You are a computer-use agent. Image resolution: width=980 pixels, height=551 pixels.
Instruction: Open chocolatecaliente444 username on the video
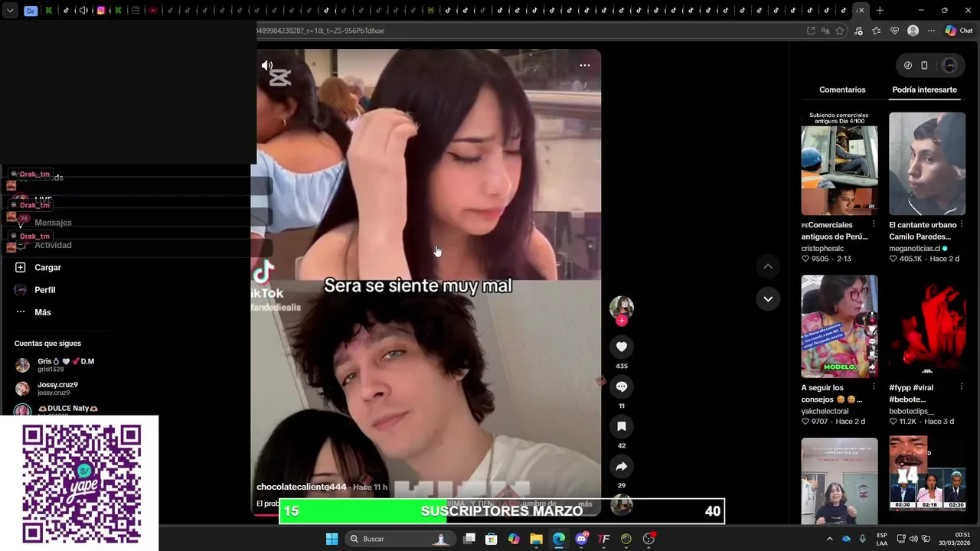coord(301,487)
